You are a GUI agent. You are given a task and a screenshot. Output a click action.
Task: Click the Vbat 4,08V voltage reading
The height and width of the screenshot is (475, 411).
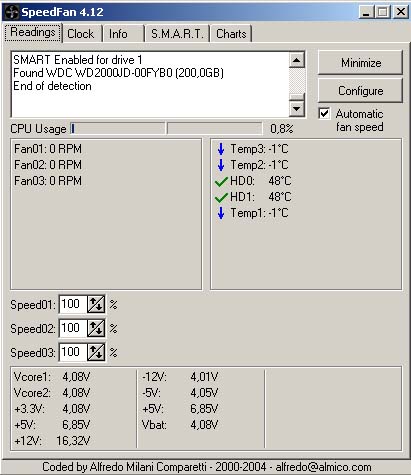180,425
